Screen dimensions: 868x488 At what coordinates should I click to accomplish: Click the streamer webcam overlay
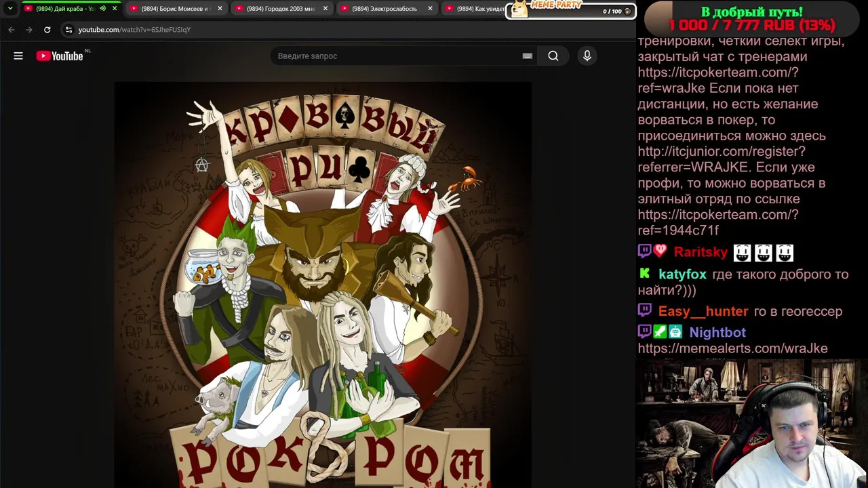[751, 424]
